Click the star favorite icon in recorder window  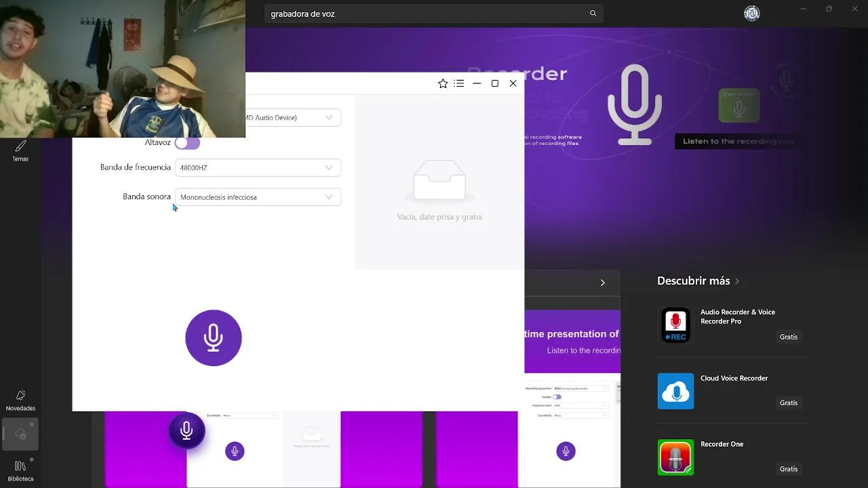[443, 83]
